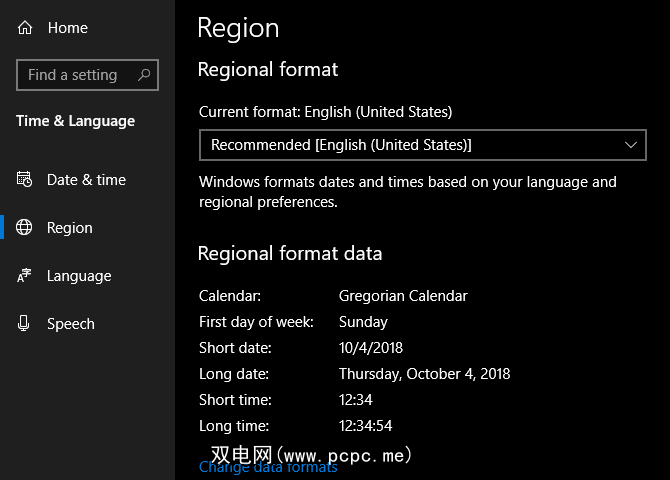Click the First day of week Sunday value
The height and width of the screenshot is (480, 670).
(x=363, y=322)
